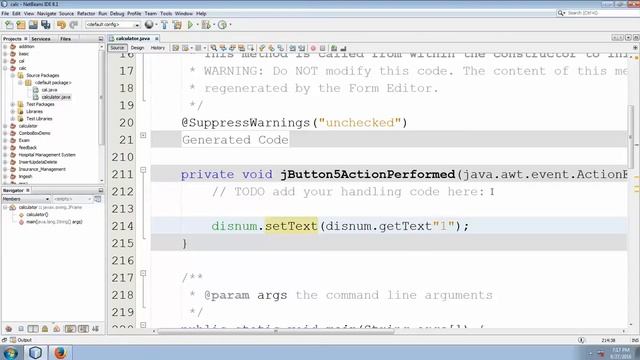Select ComboBoxDemo project
This screenshot has width=640, height=360.
[x=34, y=133]
